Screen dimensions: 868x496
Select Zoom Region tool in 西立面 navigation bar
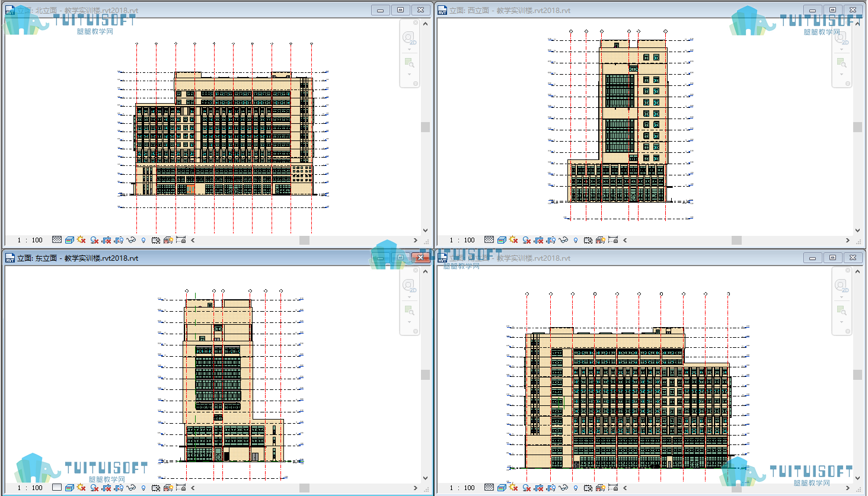(841, 62)
